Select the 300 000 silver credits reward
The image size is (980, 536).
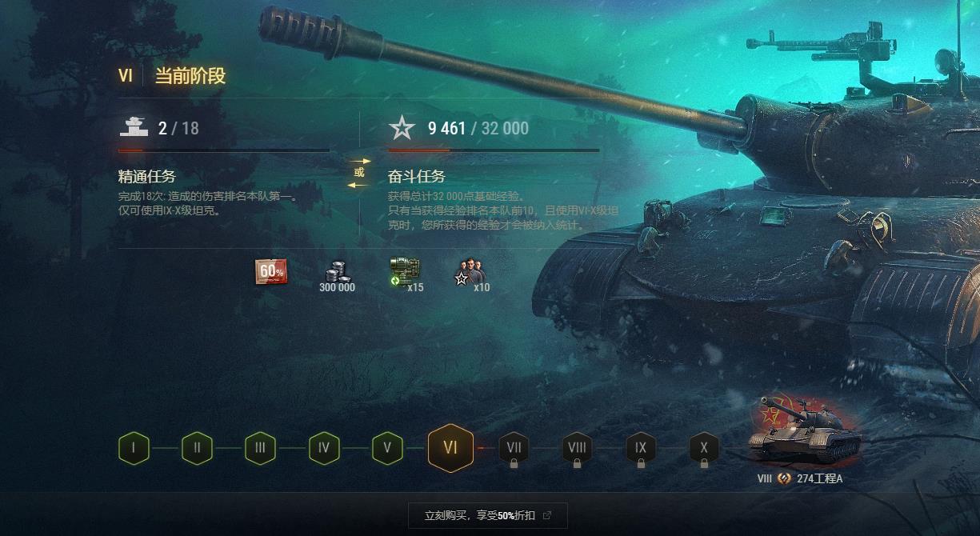(x=337, y=276)
